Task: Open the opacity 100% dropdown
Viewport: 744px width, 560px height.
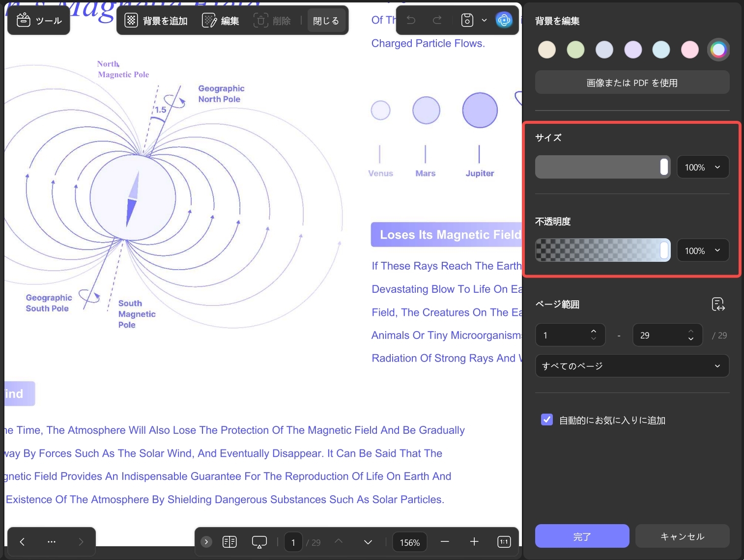Action: 703,250
